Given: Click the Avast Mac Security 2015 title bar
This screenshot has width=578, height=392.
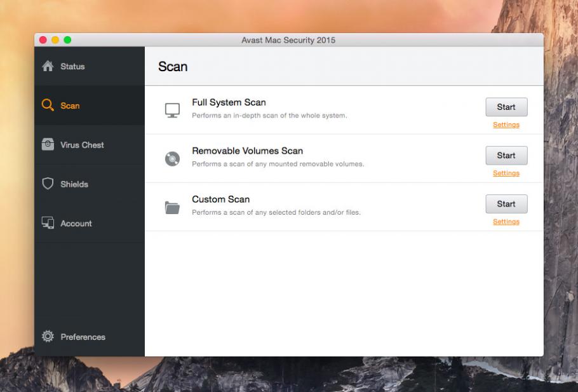Looking at the screenshot, I should pos(289,38).
